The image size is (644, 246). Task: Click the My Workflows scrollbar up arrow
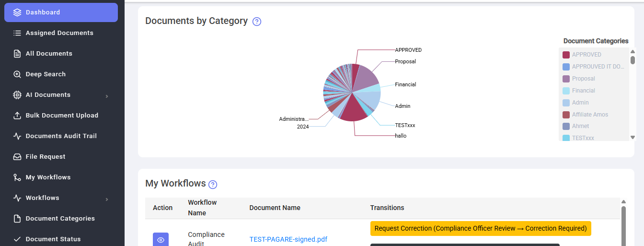pyautogui.click(x=623, y=202)
